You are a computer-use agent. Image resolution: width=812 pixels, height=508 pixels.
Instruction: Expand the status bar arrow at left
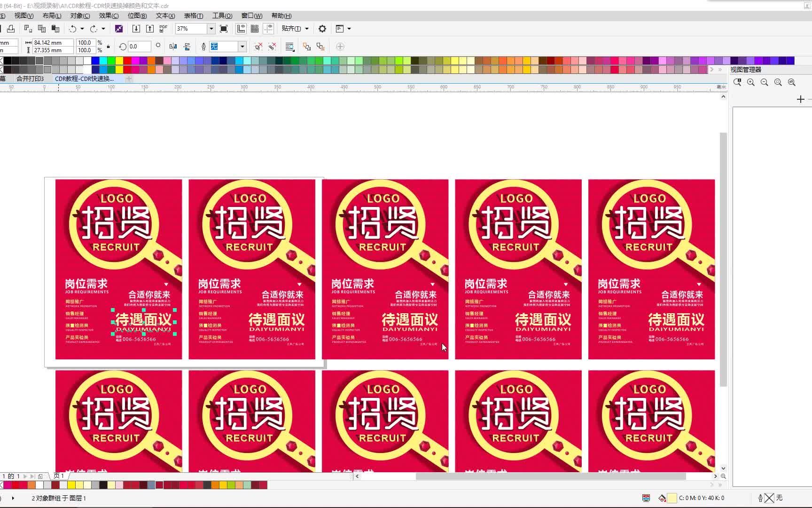click(13, 498)
